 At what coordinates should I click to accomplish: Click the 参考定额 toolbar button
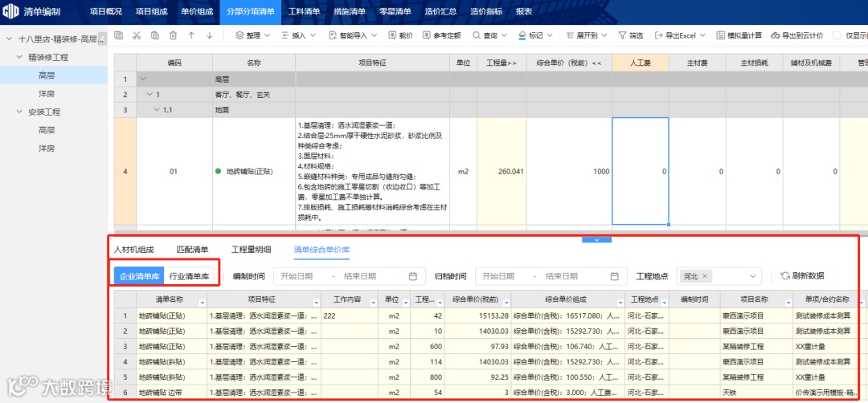pos(442,35)
